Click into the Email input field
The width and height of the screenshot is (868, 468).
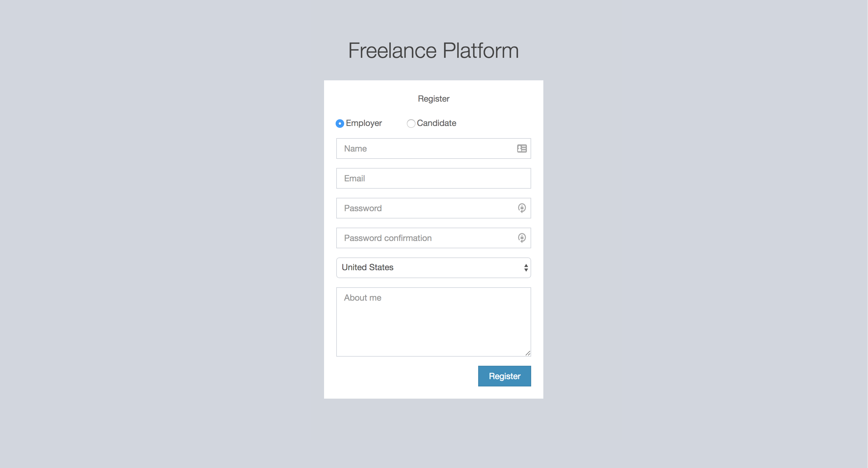(x=433, y=178)
